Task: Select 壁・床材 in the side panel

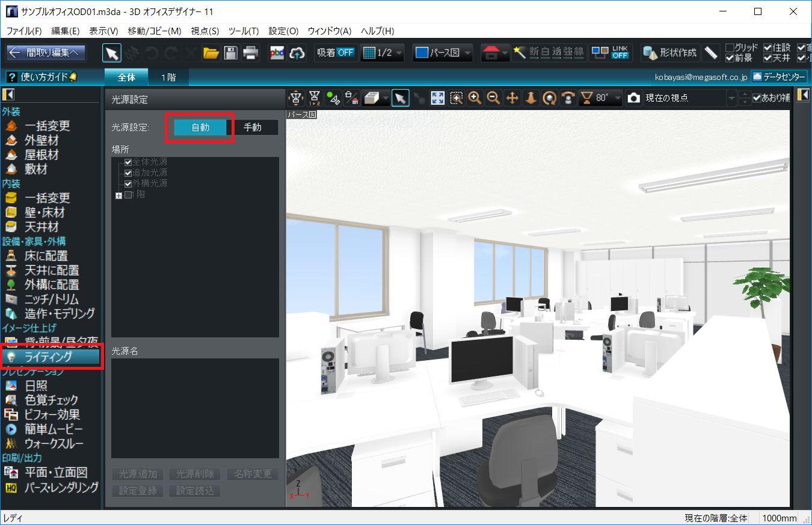Action: click(45, 212)
